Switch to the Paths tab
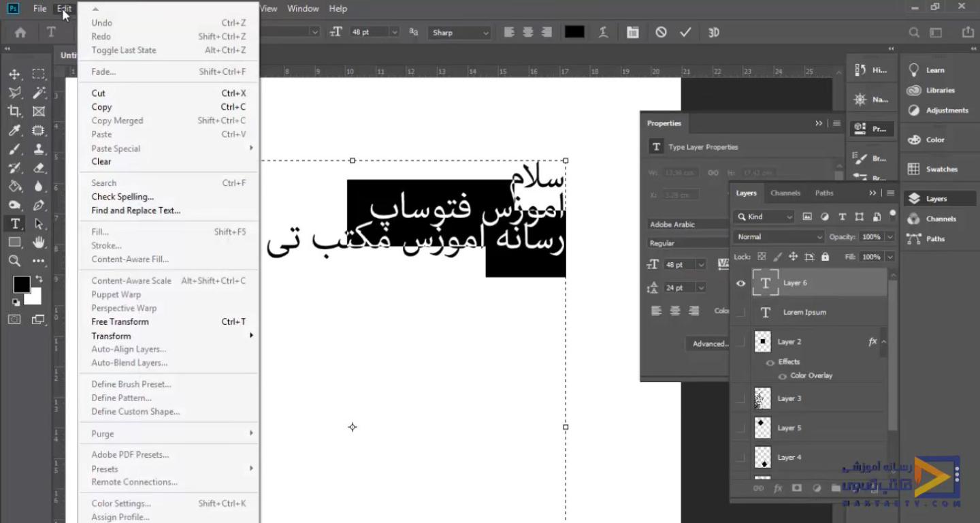 (824, 193)
